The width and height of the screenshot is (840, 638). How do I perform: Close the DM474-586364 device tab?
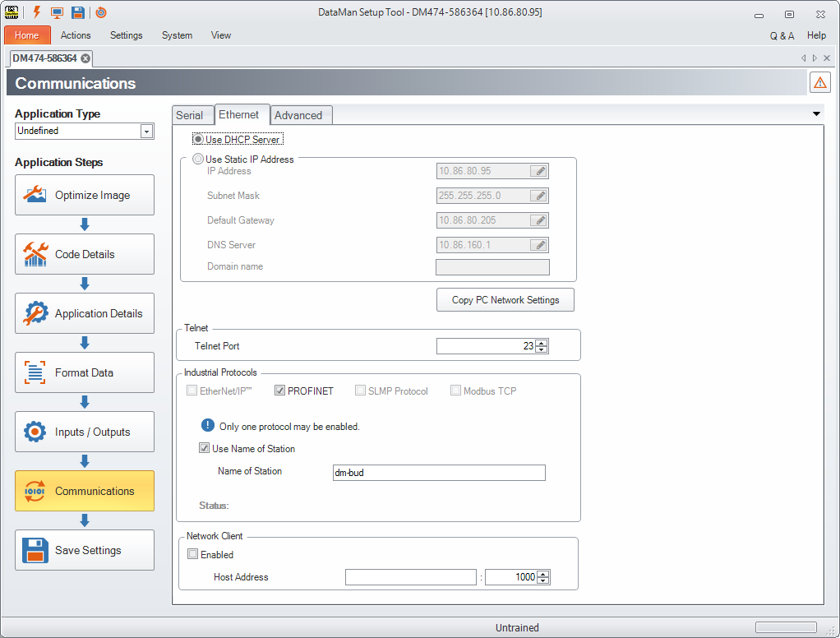[85, 58]
